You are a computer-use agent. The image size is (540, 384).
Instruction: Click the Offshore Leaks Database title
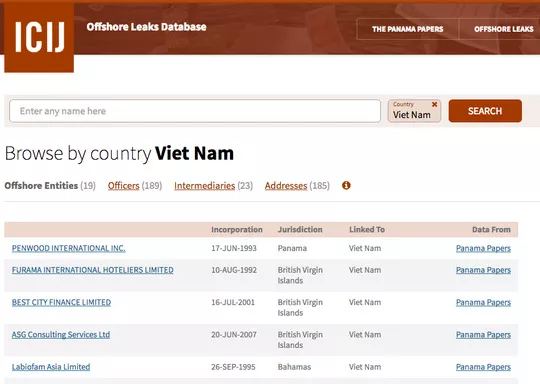click(x=146, y=27)
